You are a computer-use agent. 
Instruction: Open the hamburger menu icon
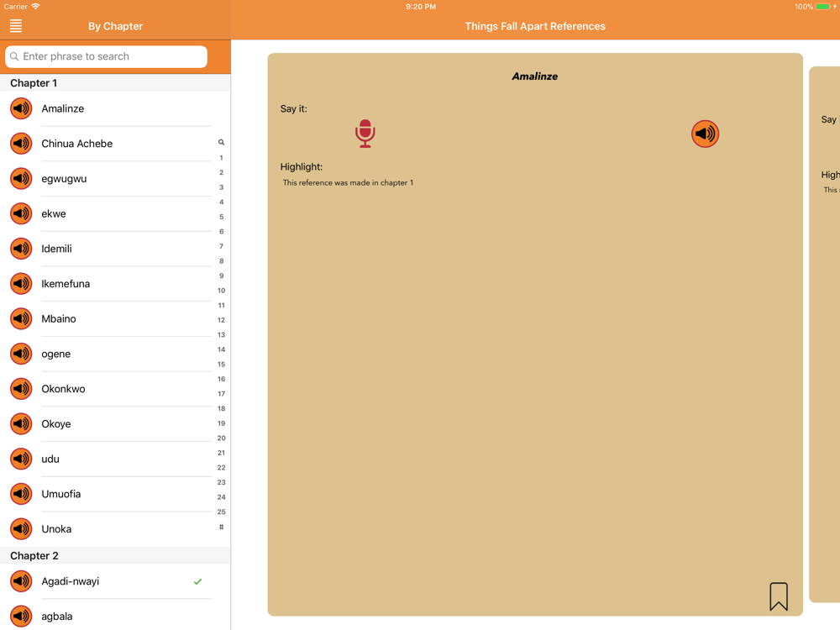tap(16, 26)
